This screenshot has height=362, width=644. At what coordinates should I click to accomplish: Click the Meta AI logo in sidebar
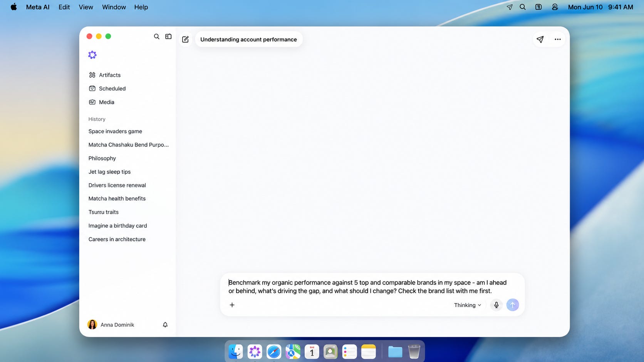(x=92, y=55)
